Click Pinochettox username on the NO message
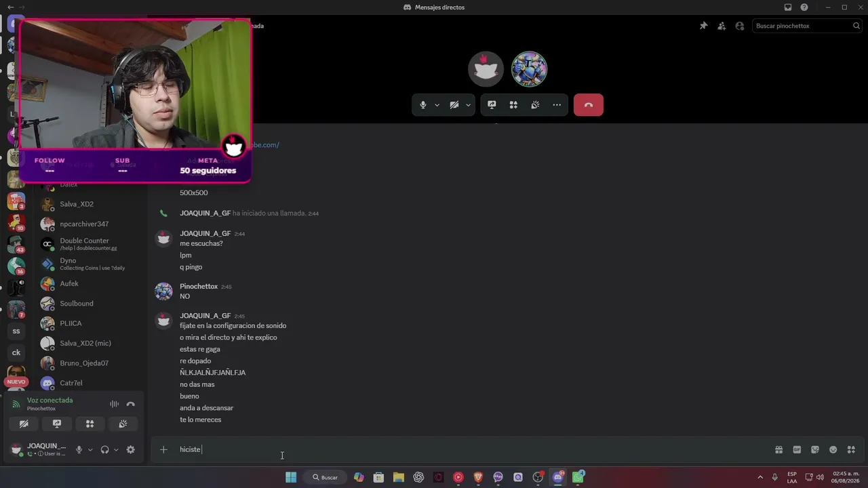Screen dimensions: 868x488 click(199, 286)
